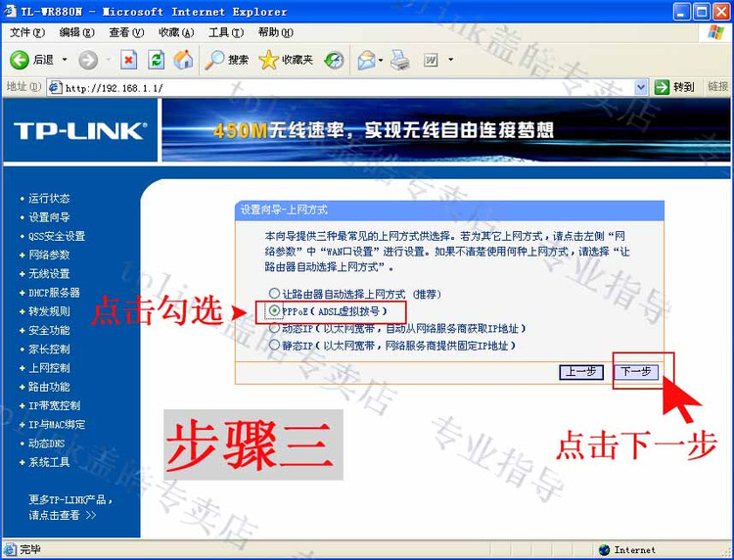Select PPPoE (ADSL虚拟拨号) radio option

tap(274, 310)
